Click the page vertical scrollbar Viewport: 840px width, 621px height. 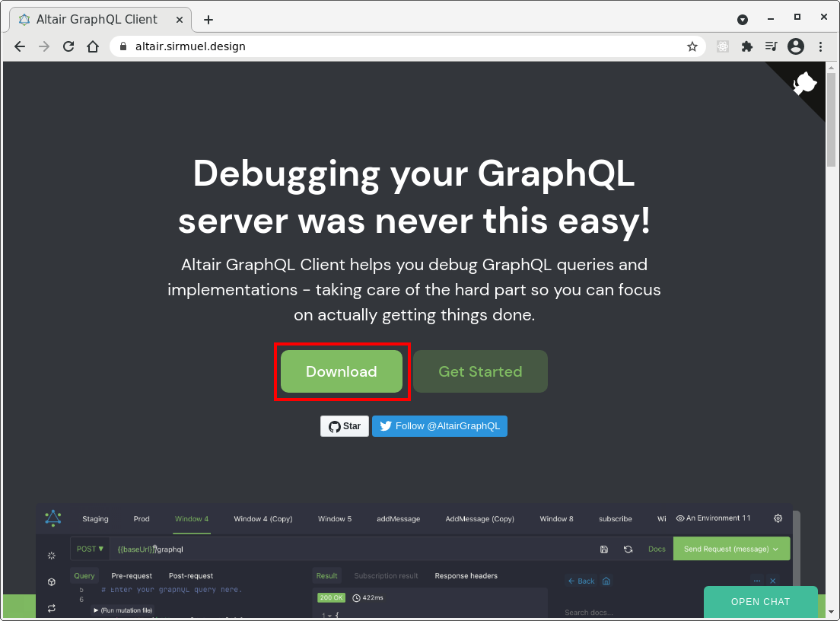pyautogui.click(x=831, y=120)
